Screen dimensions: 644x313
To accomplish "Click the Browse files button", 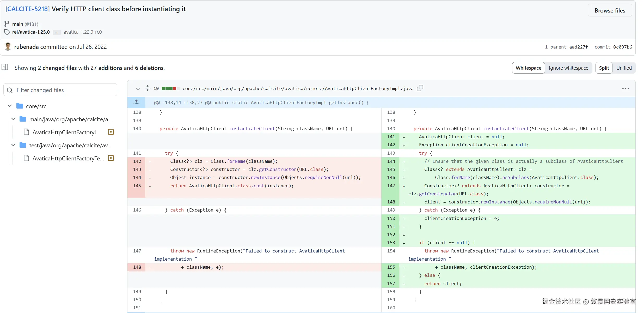I will click(x=610, y=10).
